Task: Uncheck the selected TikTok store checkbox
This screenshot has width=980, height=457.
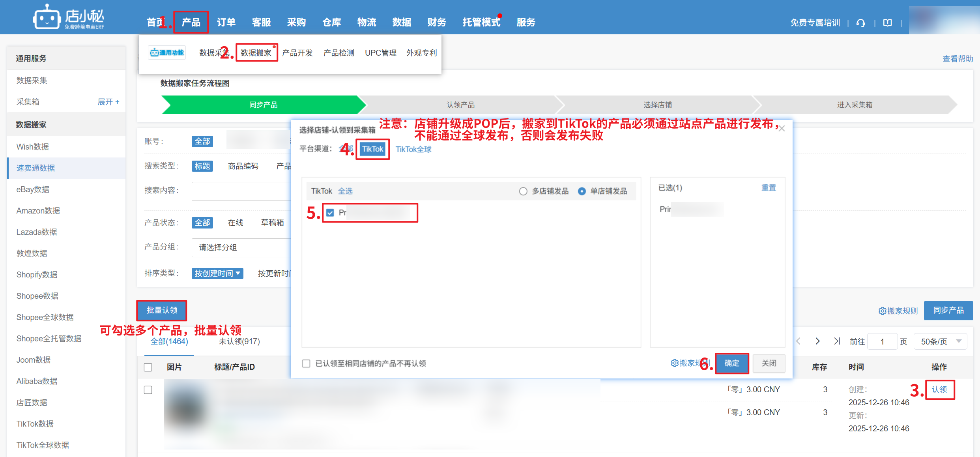Action: 330,213
